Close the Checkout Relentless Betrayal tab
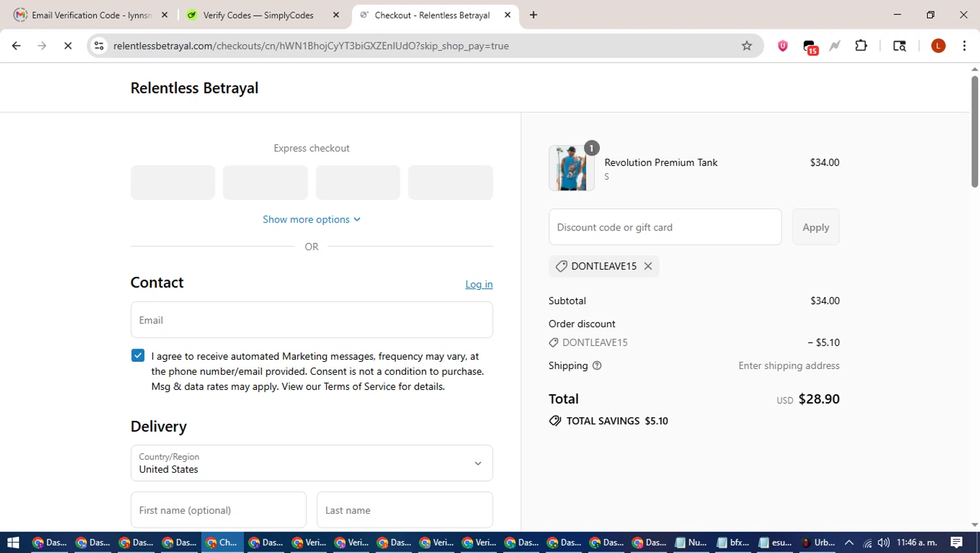 click(x=508, y=15)
